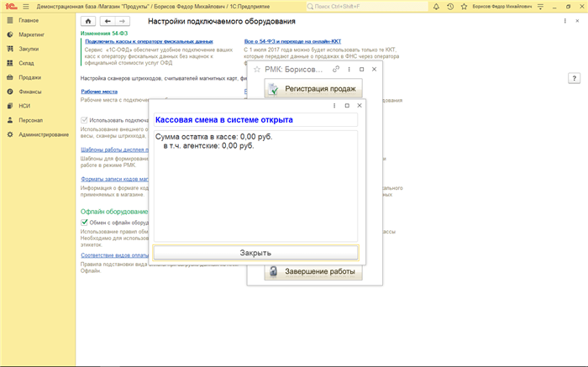Click the НСИ sidebar icon

pyautogui.click(x=10, y=106)
